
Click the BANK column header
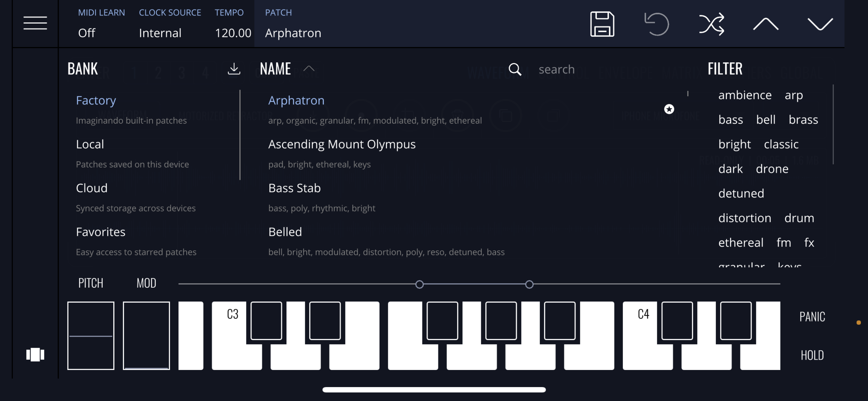pos(83,69)
